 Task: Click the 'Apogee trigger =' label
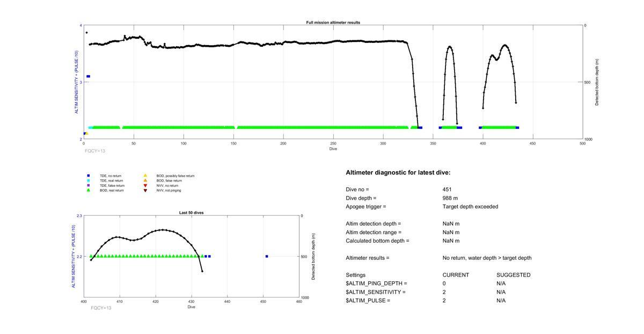click(x=366, y=207)
